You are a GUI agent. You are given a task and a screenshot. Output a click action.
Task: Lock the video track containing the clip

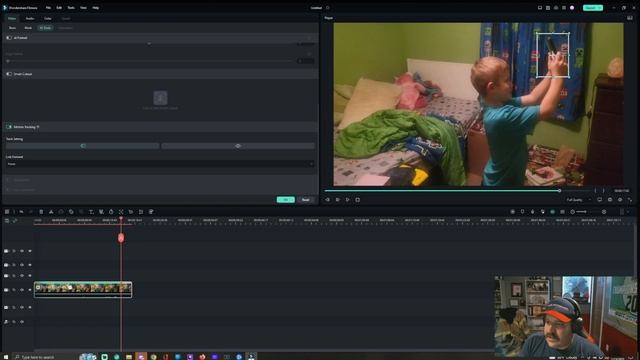point(14,290)
